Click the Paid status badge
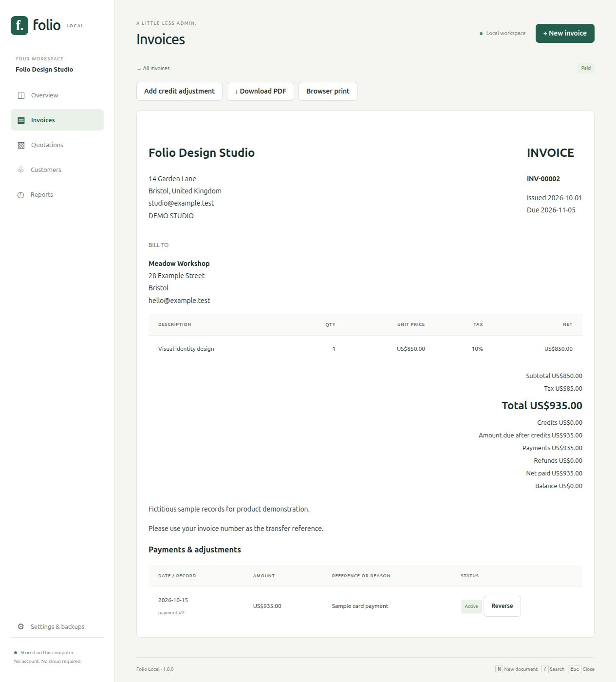 (x=586, y=68)
